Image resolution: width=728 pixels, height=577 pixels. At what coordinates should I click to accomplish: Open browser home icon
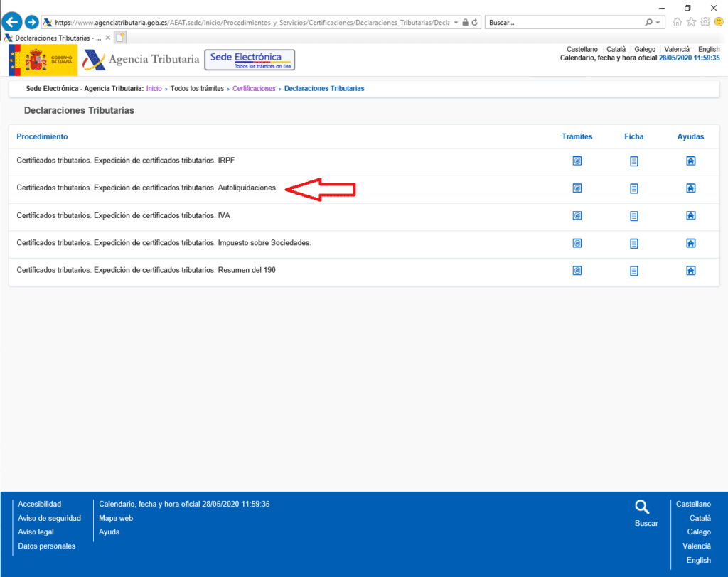click(x=677, y=22)
